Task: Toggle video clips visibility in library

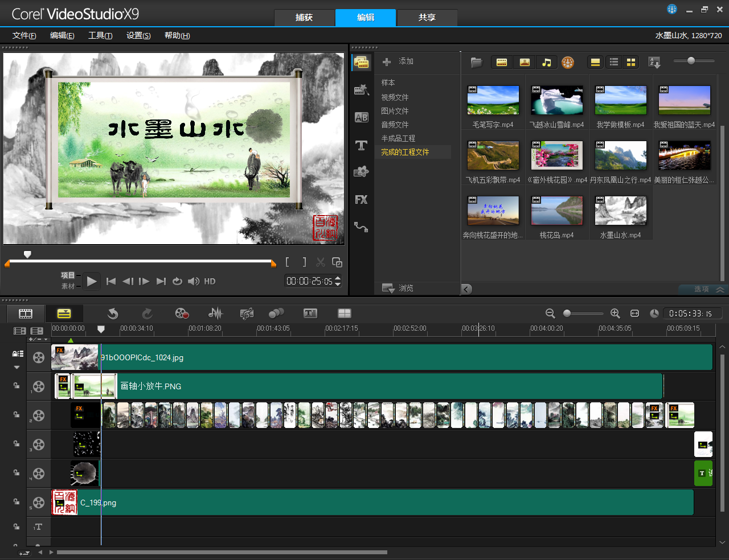Action: [502, 63]
